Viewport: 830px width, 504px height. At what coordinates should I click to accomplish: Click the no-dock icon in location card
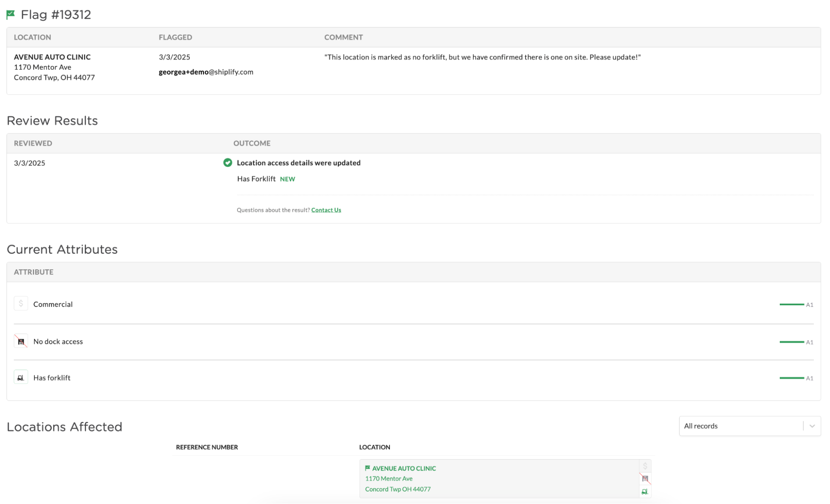[645, 479]
